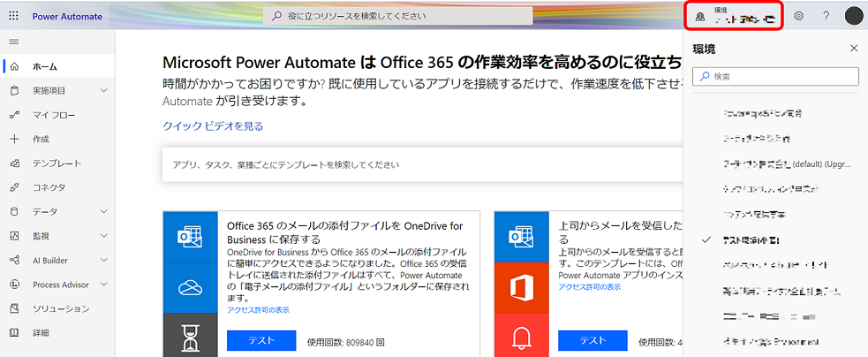The height and width of the screenshot is (357, 868).
Task: Click the Process Advisor icon
Action: point(15,285)
